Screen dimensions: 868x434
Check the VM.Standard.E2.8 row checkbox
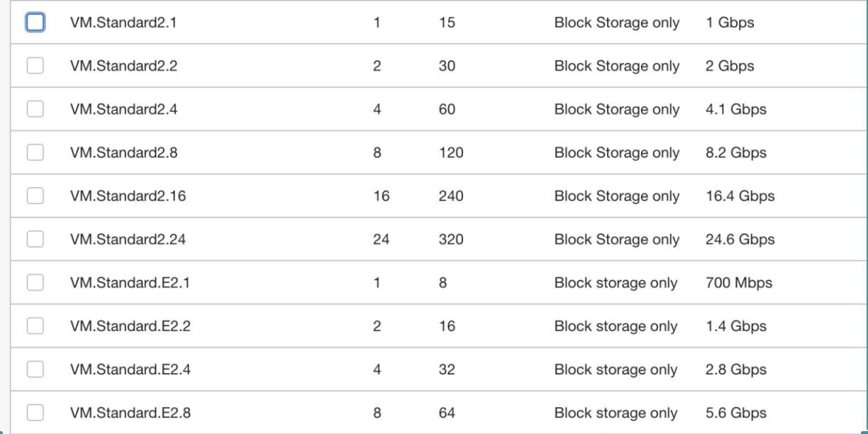pyautogui.click(x=35, y=413)
